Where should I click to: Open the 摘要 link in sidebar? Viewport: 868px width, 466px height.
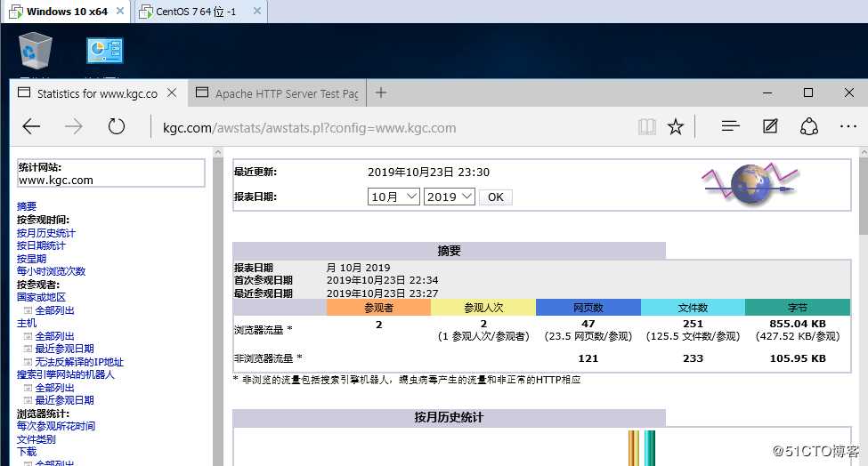coord(27,206)
